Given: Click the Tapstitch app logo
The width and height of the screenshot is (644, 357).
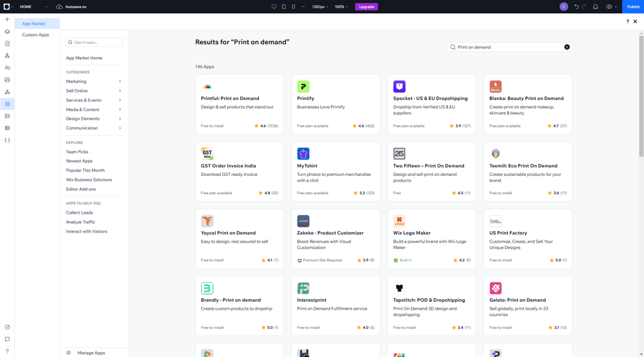Looking at the screenshot, I should click(x=399, y=288).
